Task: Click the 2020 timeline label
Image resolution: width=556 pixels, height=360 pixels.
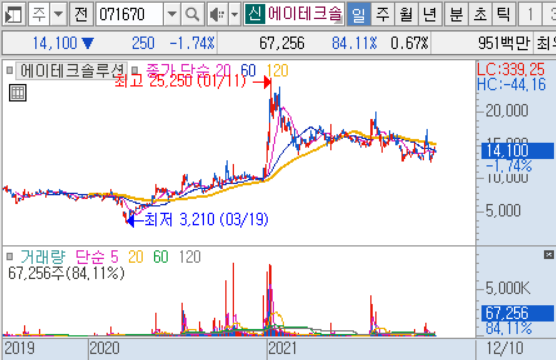Action: click(105, 348)
